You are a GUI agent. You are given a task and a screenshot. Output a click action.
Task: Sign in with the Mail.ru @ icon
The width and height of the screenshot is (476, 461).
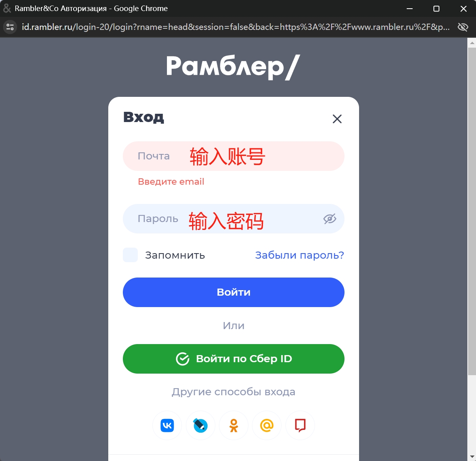click(267, 426)
